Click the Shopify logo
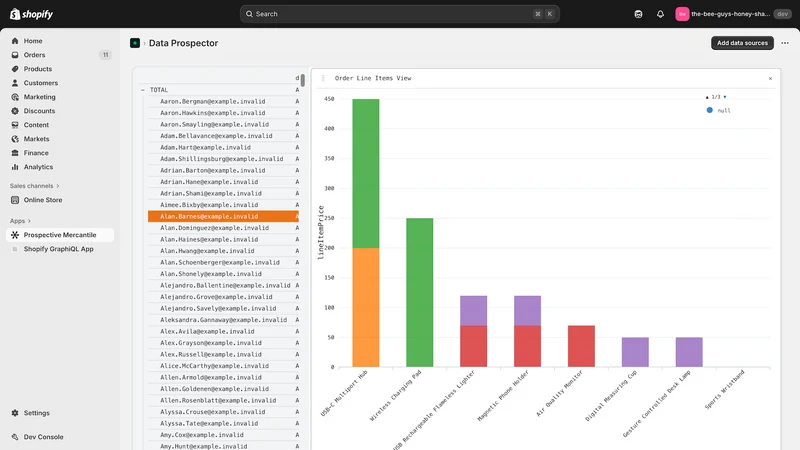This screenshot has height=450, width=800. point(31,14)
